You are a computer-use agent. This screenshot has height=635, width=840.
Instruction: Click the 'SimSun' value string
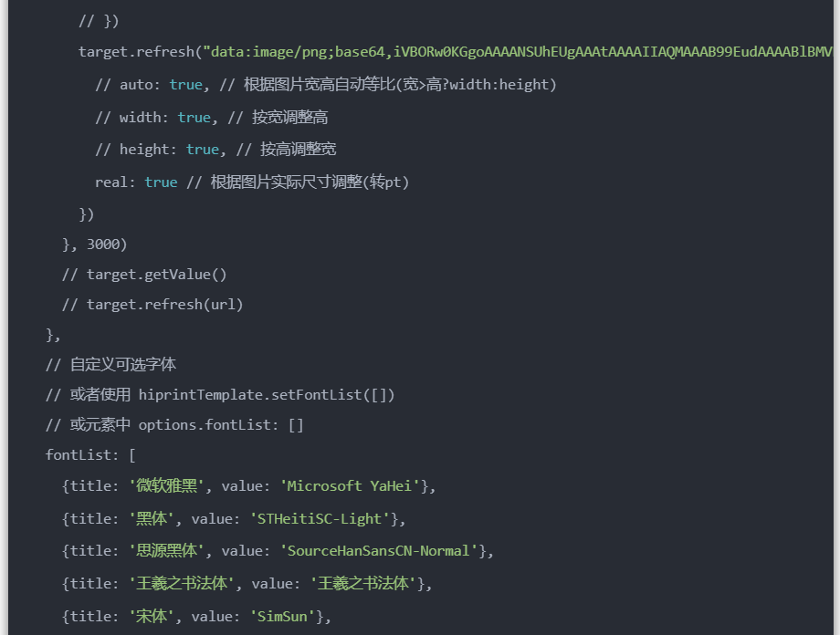(284, 617)
